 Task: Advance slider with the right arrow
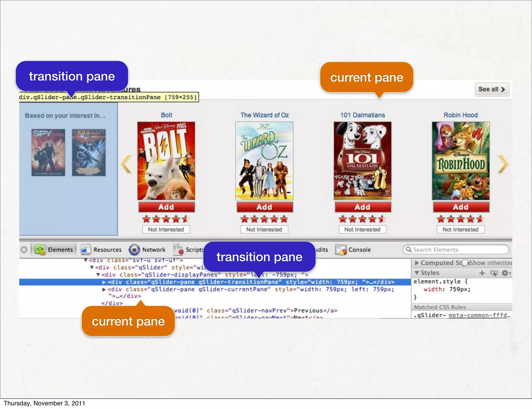(503, 164)
